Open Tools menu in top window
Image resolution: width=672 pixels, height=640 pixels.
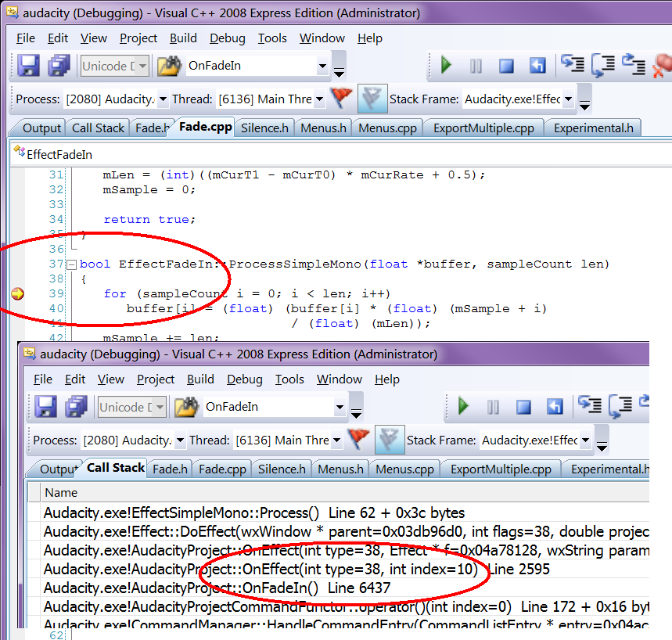point(272,38)
